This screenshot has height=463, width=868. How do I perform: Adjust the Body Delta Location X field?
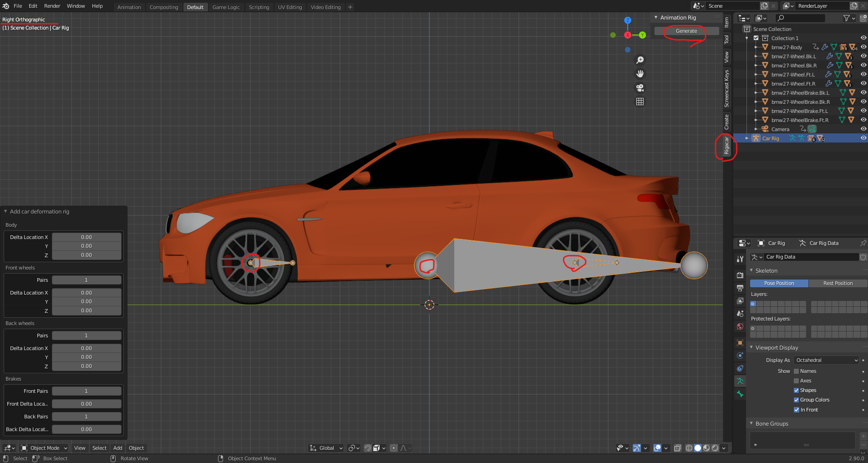click(x=86, y=237)
